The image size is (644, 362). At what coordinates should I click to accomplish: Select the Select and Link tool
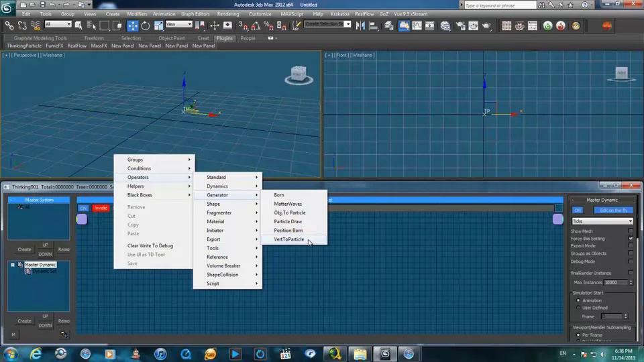[9, 26]
